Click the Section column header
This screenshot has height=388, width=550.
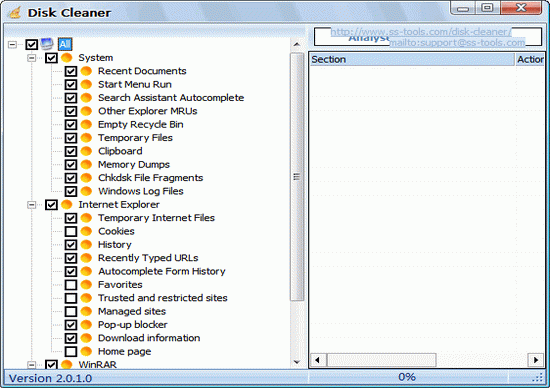411,59
